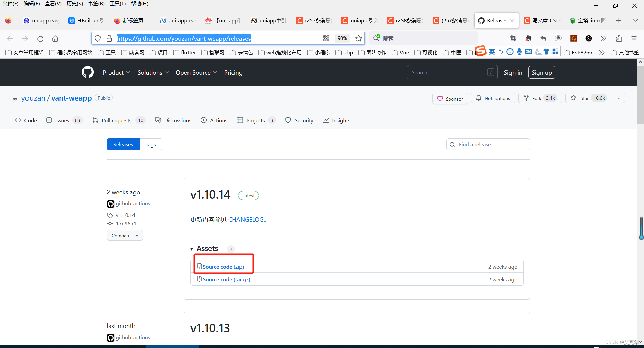
Task: Open Firefox hamburger menu
Action: tap(634, 38)
